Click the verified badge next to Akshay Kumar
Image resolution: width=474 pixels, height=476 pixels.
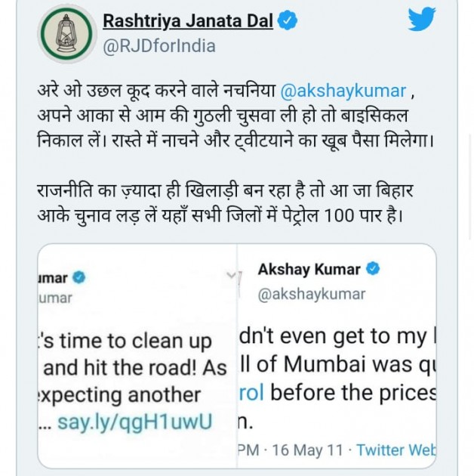[x=373, y=269]
